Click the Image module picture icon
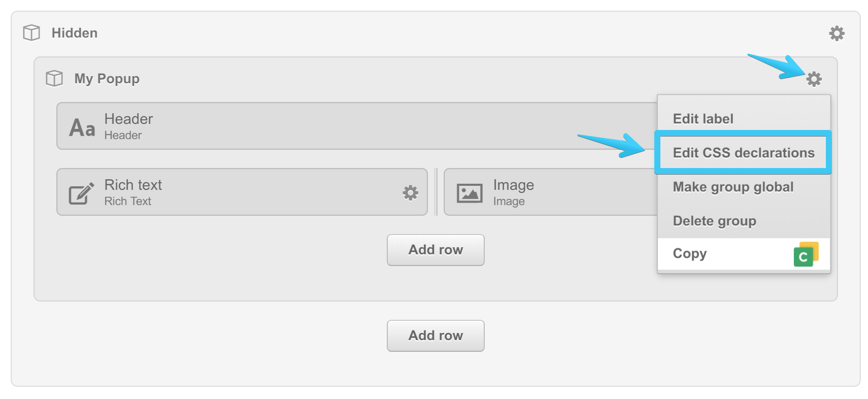 (470, 193)
